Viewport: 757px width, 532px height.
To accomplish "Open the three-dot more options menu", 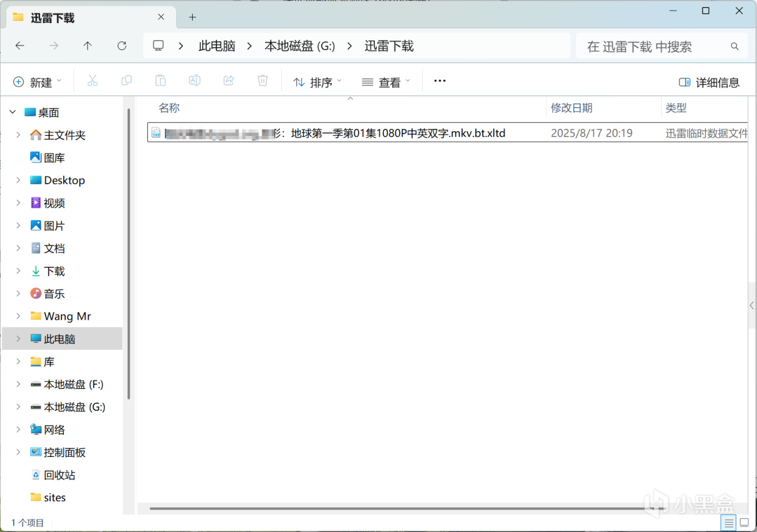I will click(x=439, y=81).
